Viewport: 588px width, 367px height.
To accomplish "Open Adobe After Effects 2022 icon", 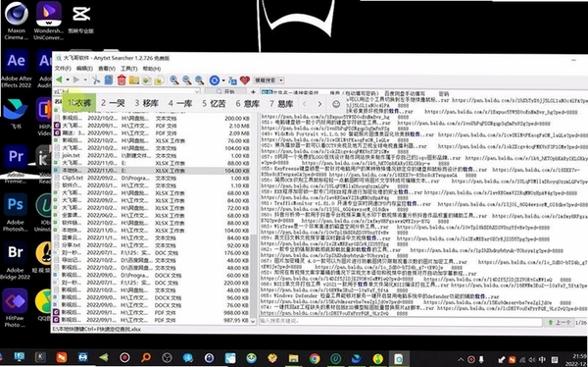I will 16,69.
